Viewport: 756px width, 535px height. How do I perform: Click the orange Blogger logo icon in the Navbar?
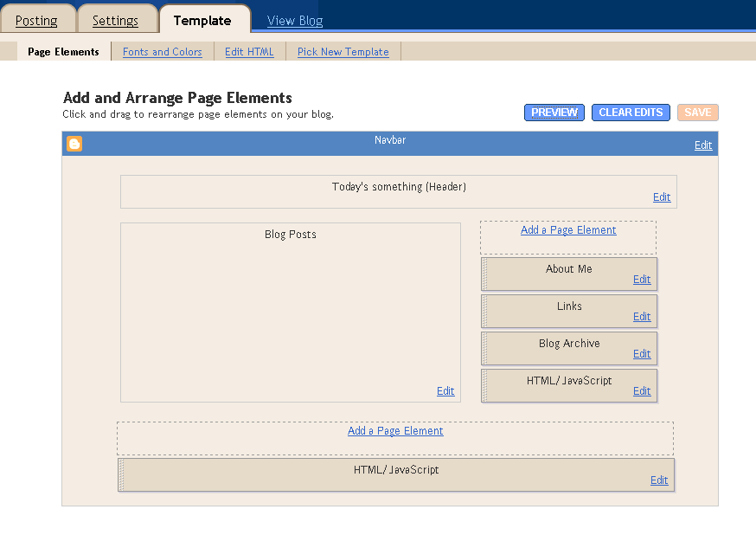tap(74, 144)
